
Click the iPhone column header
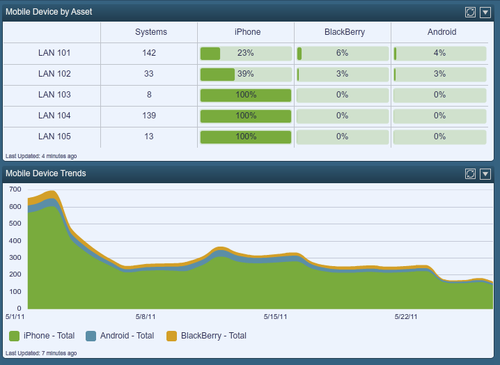pos(247,32)
